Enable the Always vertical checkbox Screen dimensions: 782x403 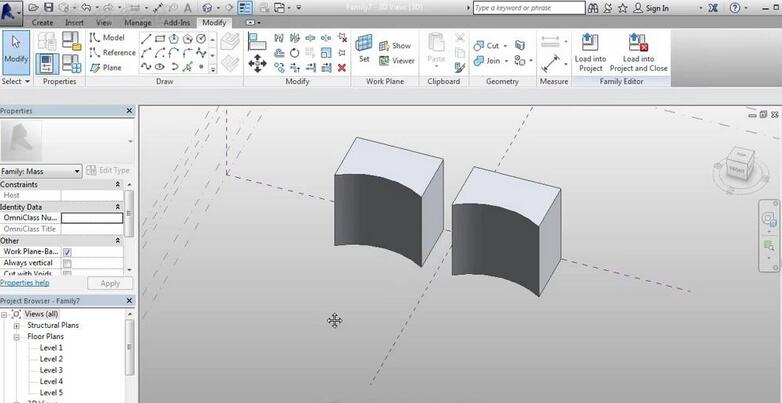click(67, 263)
